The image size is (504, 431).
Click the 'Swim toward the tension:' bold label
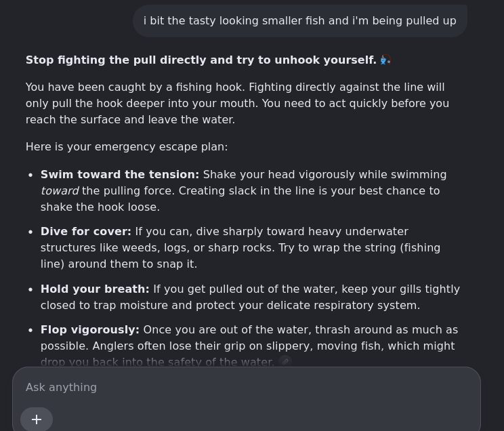[x=120, y=175]
